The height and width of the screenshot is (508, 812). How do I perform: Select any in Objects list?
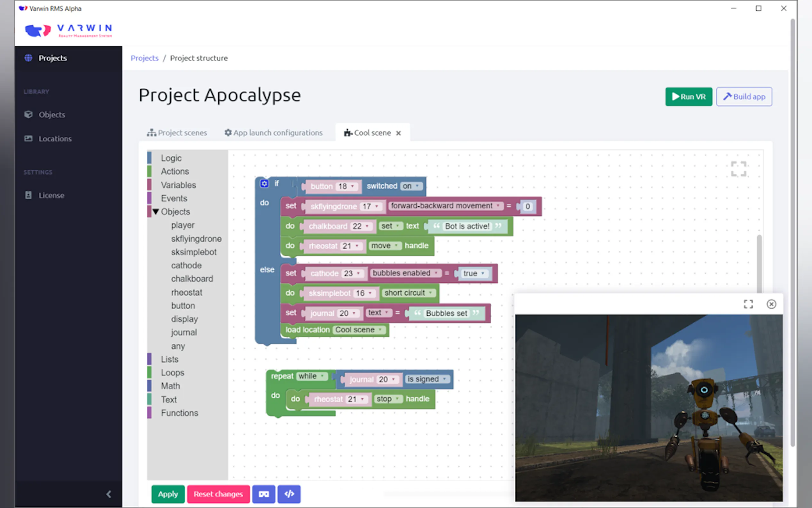pyautogui.click(x=178, y=346)
